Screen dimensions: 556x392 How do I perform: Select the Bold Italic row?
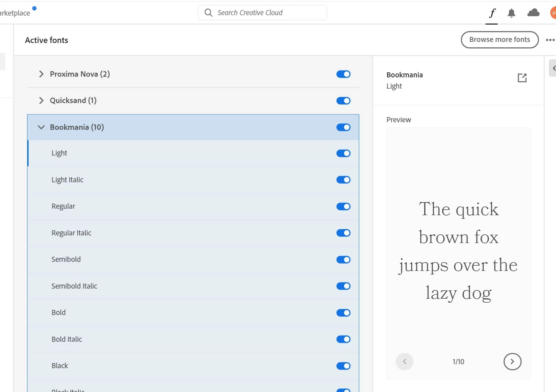[x=193, y=339]
